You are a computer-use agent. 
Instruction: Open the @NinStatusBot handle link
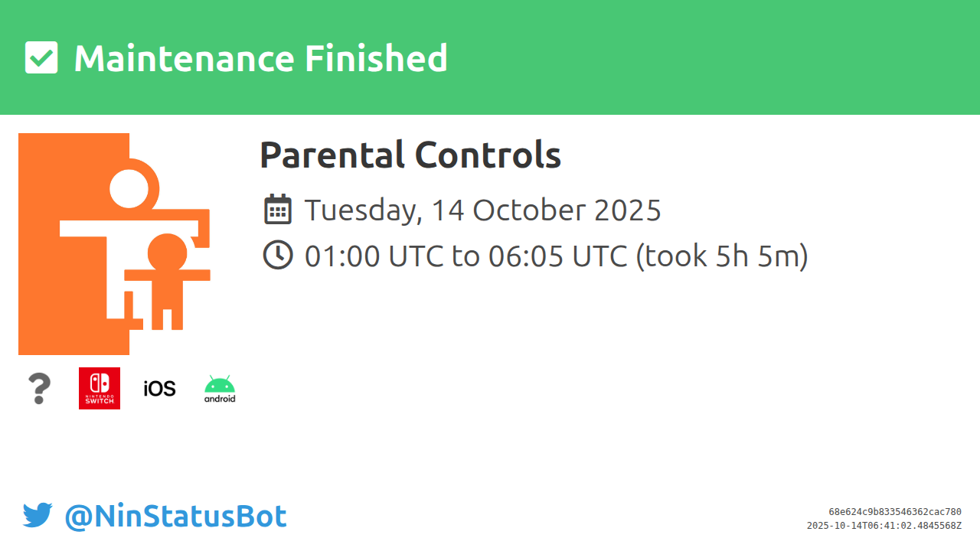[x=175, y=517]
